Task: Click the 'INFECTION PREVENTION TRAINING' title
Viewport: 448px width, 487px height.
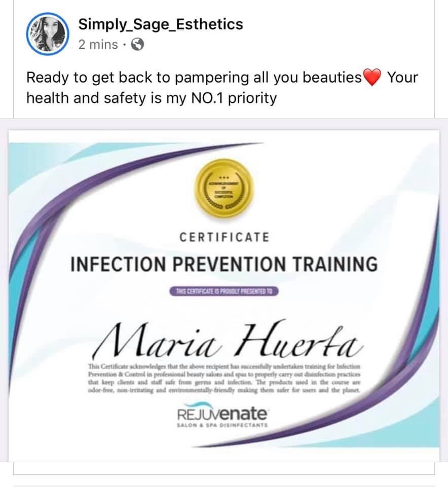Action: 224,264
